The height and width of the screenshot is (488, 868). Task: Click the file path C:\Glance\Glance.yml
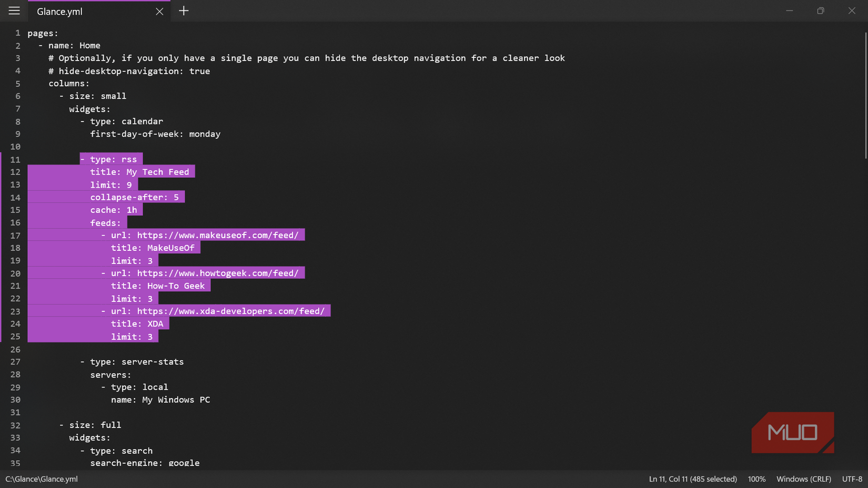42,479
